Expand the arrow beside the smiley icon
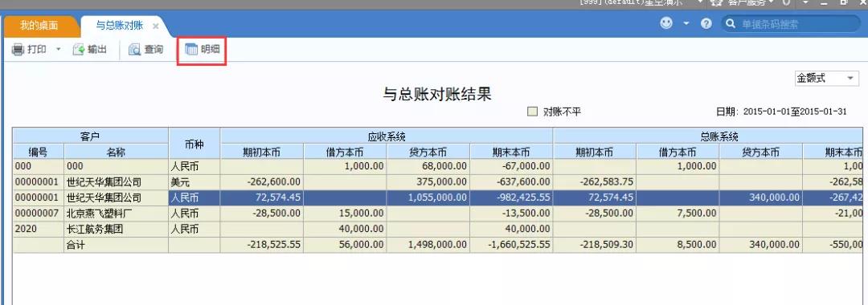 point(686,24)
